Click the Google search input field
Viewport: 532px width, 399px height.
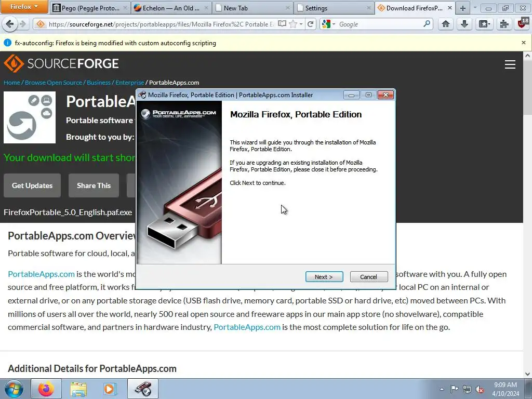[380, 24]
